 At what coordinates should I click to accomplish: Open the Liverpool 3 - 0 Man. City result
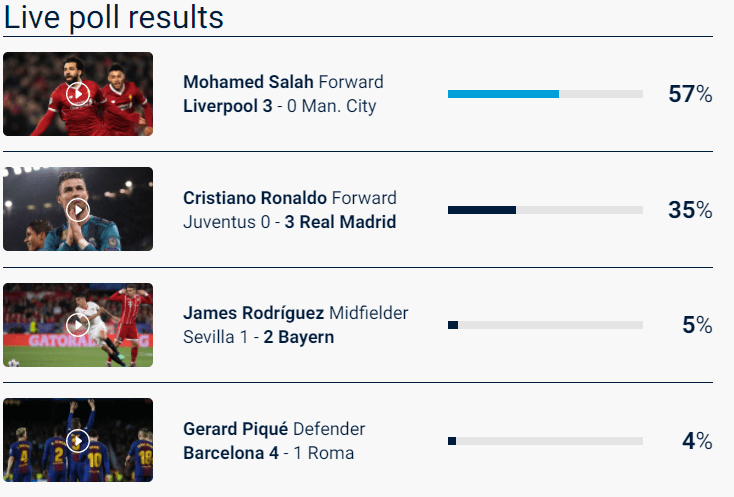click(280, 106)
